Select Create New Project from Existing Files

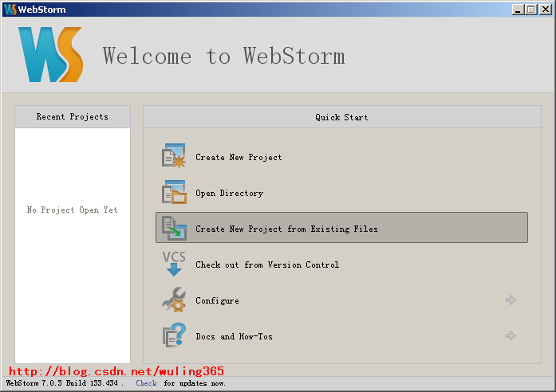pyautogui.click(x=341, y=228)
